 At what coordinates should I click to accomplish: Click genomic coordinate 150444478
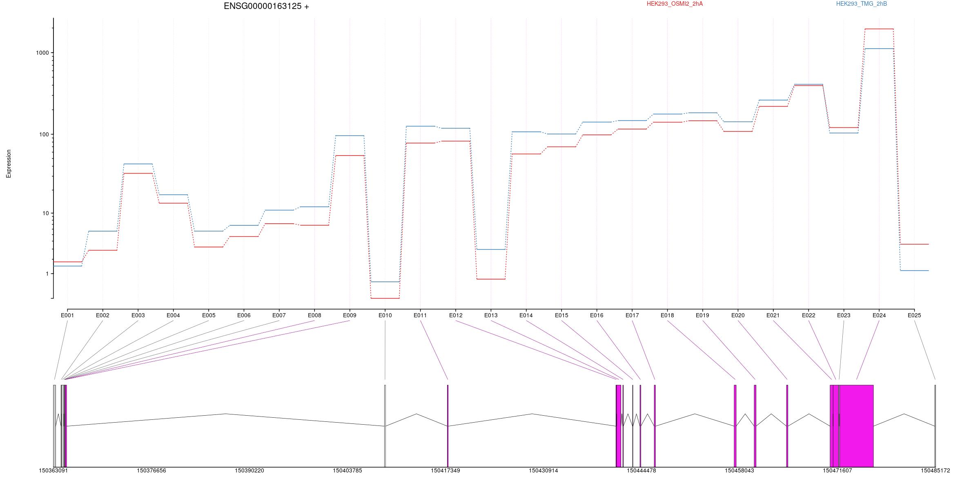641,470
